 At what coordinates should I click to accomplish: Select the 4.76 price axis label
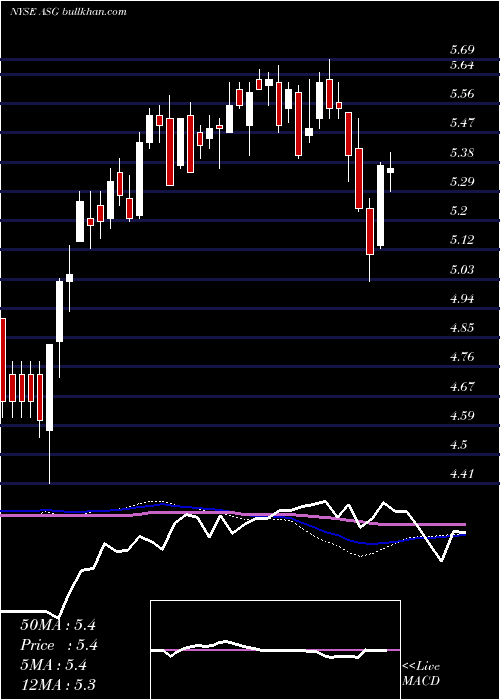[462, 357]
